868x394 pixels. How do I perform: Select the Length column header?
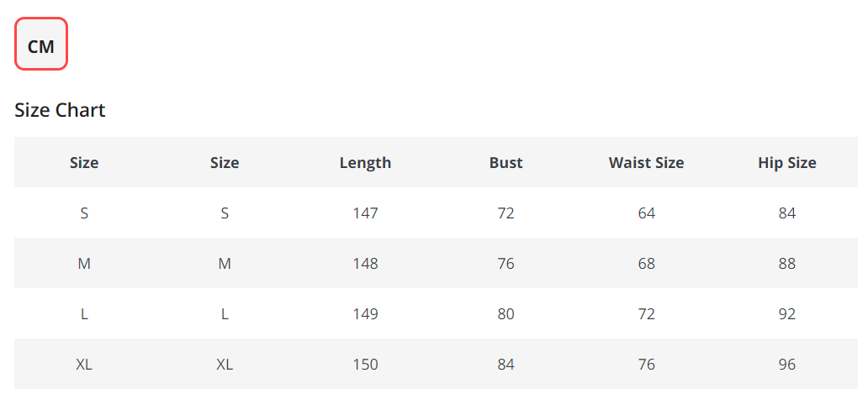pyautogui.click(x=365, y=162)
